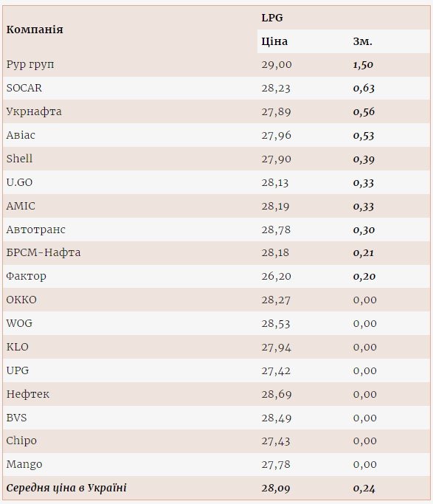Click Середня ціна в Україні average 28,09
The image size is (433, 504).
pyautogui.click(x=276, y=489)
